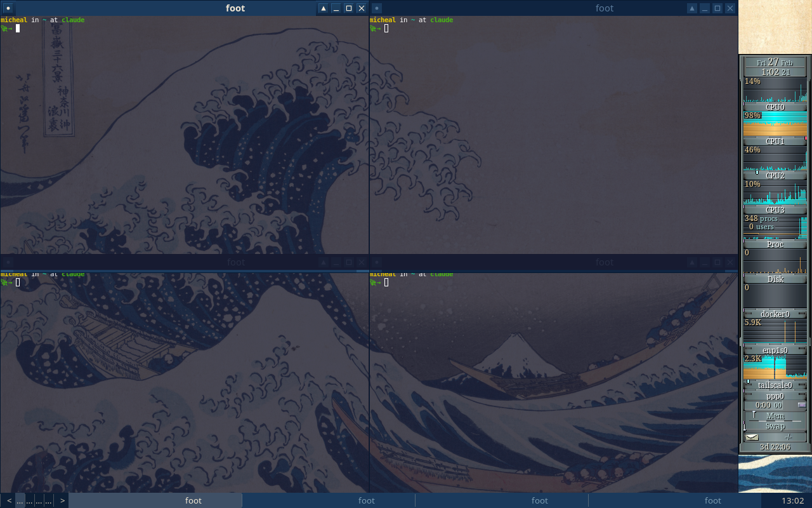Click the Mem usage meter in GKrellM
The image size is (812, 508).
click(x=775, y=416)
